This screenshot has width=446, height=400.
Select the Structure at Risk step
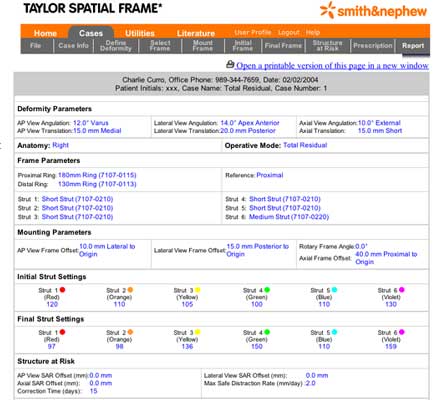[x=327, y=46]
